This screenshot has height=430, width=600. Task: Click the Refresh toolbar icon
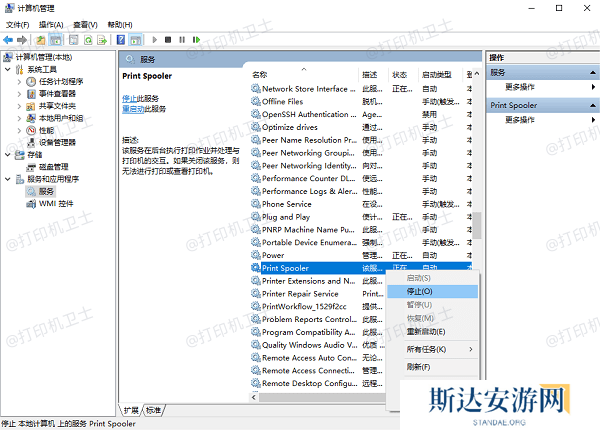pos(88,40)
